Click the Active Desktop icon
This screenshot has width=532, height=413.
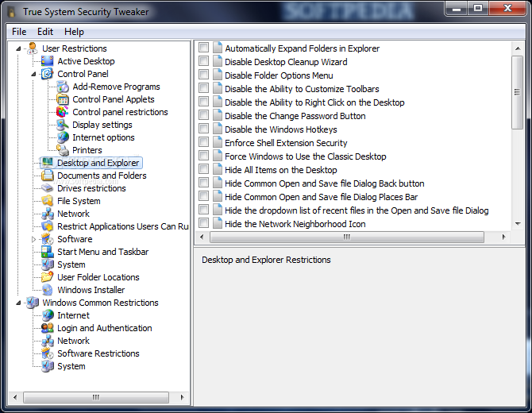[x=47, y=61]
